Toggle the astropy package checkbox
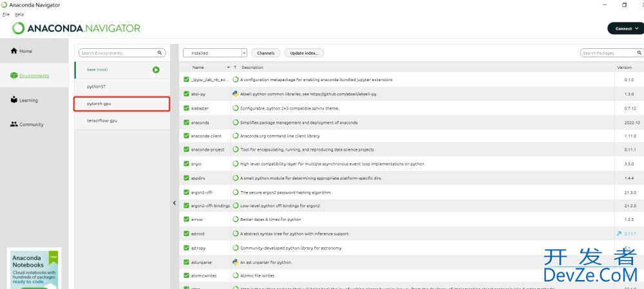The image size is (644, 289). click(x=187, y=248)
